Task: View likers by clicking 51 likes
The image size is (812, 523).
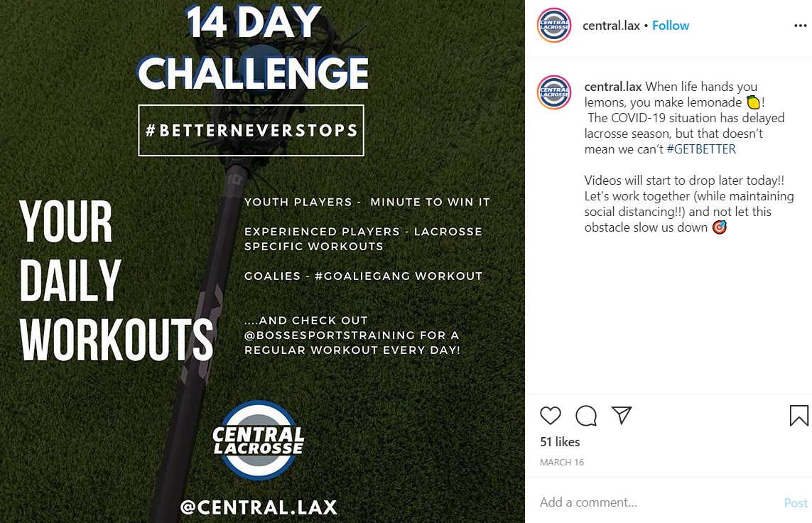Action: click(x=561, y=441)
